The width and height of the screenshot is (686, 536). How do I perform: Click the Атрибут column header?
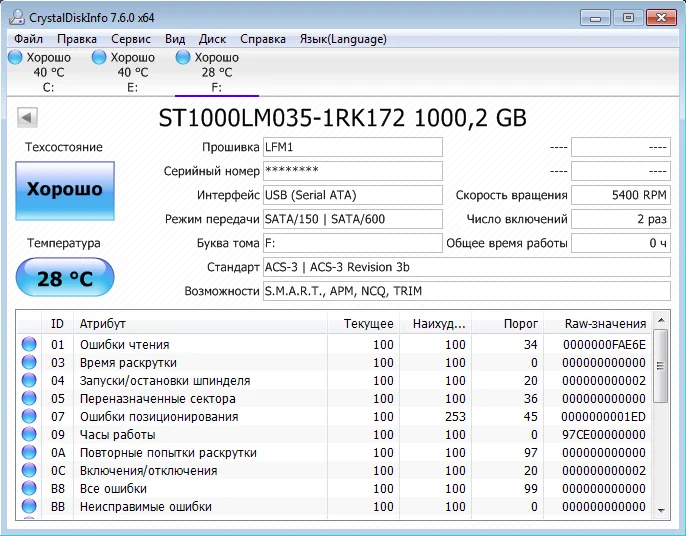coord(103,323)
